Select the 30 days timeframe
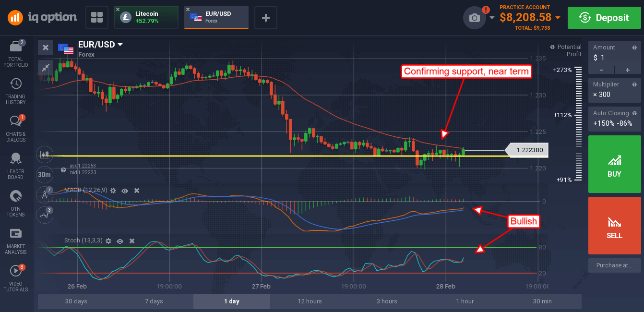644x312 pixels. click(x=76, y=301)
